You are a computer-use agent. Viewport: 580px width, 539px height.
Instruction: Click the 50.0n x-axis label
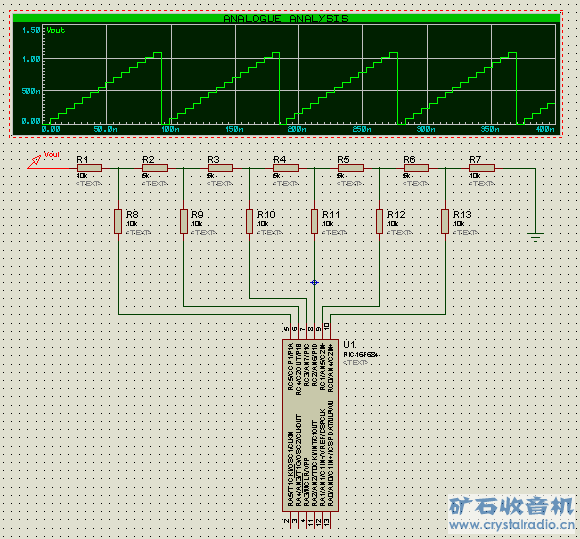pyautogui.click(x=106, y=129)
